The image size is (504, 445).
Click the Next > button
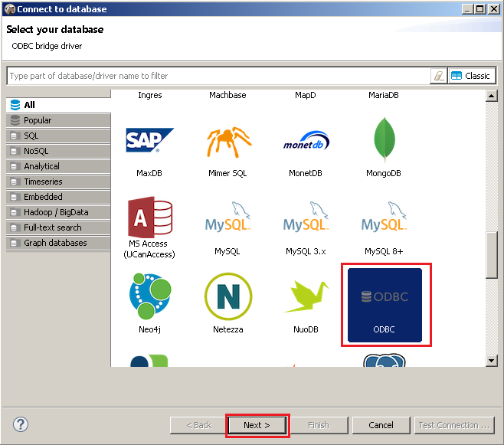click(x=257, y=425)
